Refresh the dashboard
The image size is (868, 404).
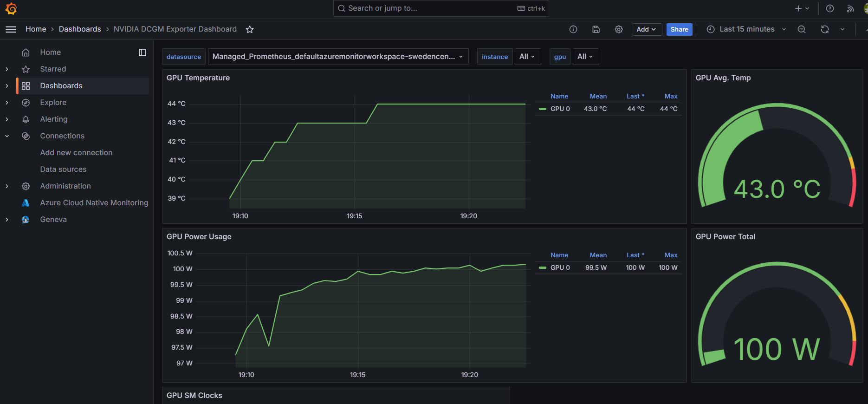click(x=825, y=29)
